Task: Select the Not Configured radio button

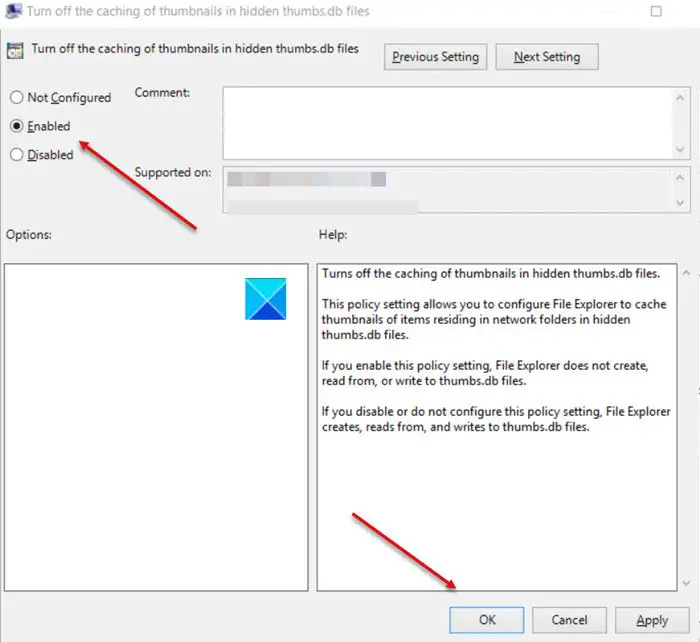Action: point(17,97)
